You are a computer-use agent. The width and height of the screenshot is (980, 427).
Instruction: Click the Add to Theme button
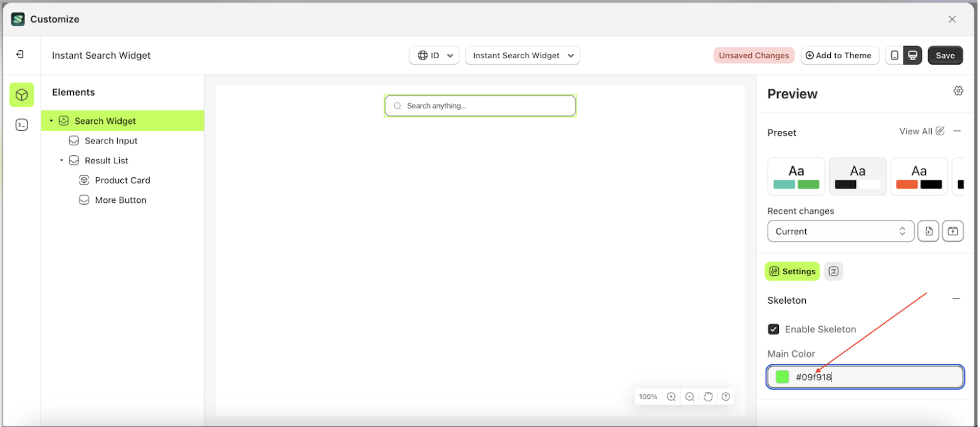pos(840,55)
